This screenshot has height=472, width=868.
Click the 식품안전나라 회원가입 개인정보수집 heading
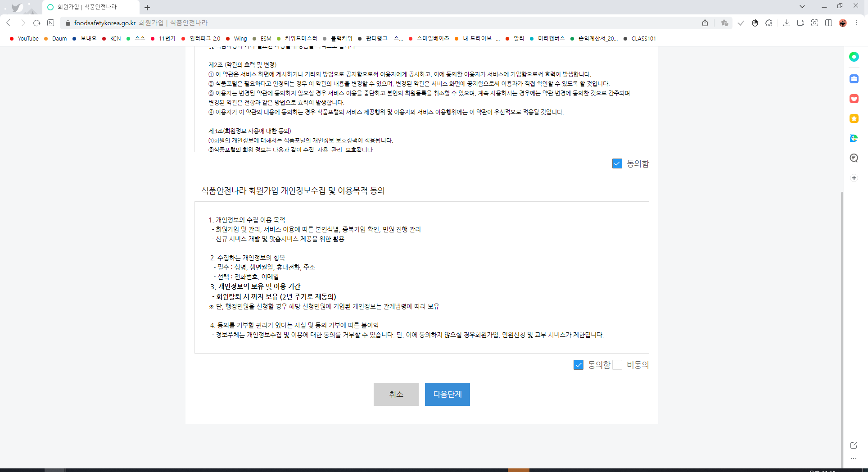[293, 191]
